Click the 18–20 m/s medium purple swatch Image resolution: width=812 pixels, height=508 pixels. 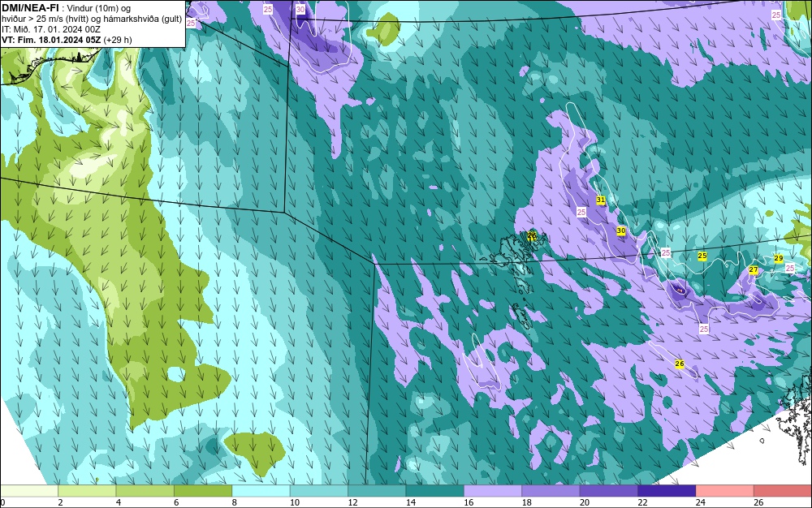coord(551,490)
